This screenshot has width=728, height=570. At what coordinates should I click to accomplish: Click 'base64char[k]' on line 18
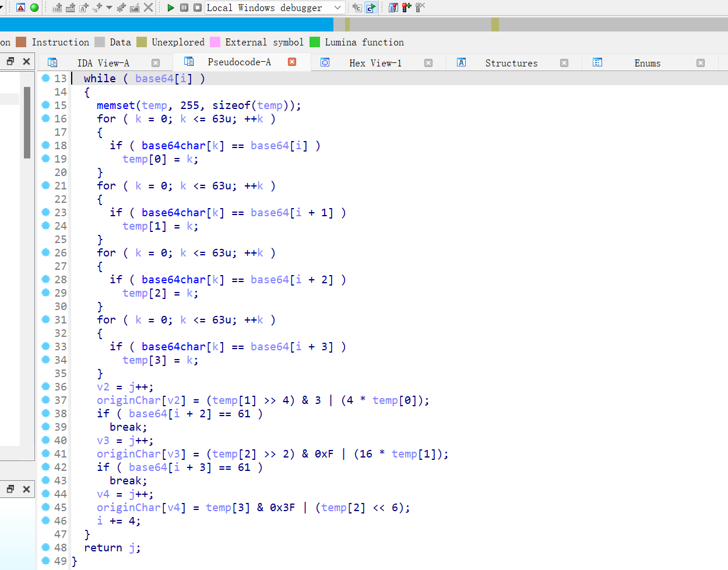pyautogui.click(x=183, y=146)
